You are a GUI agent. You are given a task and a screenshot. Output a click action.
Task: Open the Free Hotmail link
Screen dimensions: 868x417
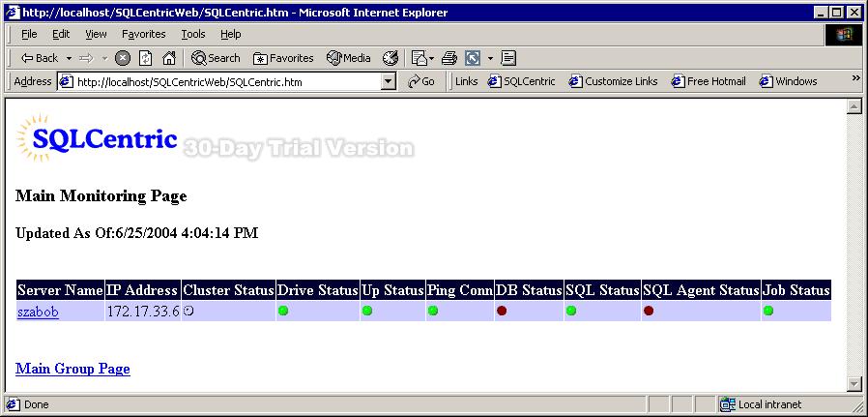pos(709,81)
